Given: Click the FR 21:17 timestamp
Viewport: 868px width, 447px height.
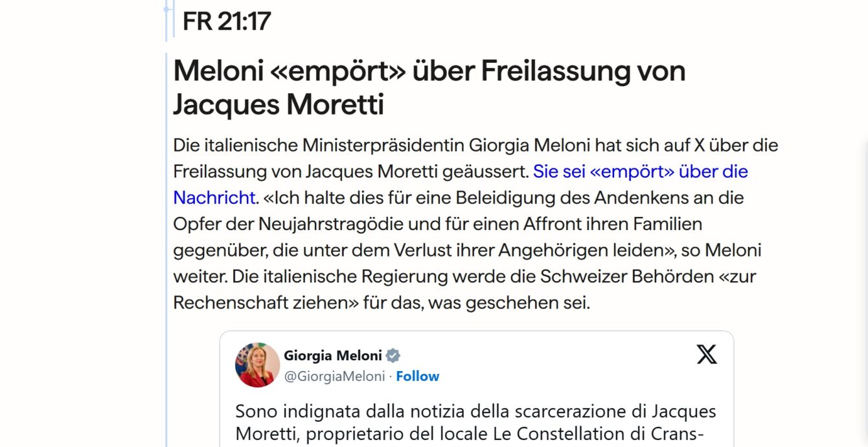Looking at the screenshot, I should pyautogui.click(x=227, y=21).
